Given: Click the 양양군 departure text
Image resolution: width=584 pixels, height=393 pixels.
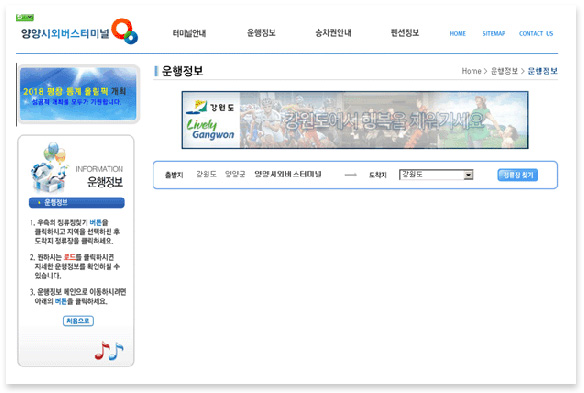Looking at the screenshot, I should (235, 174).
